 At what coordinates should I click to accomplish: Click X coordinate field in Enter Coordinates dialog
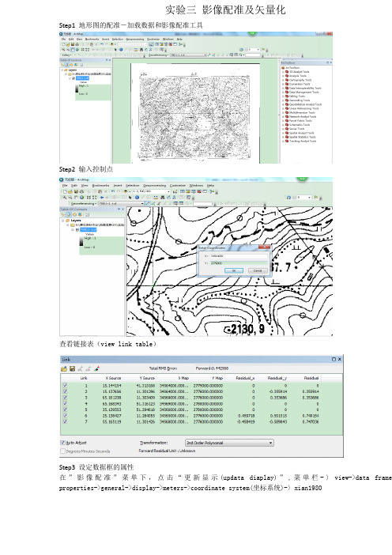(239, 255)
